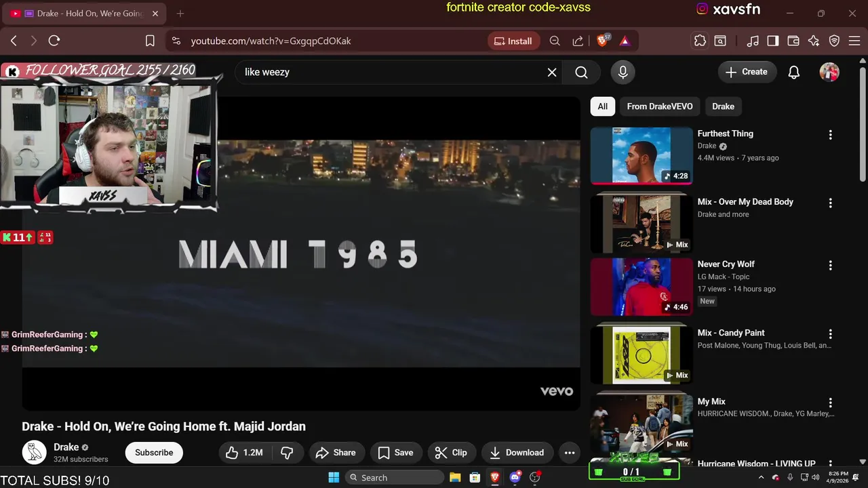
Task: Open a new tab with the plus button
Action: point(180,13)
